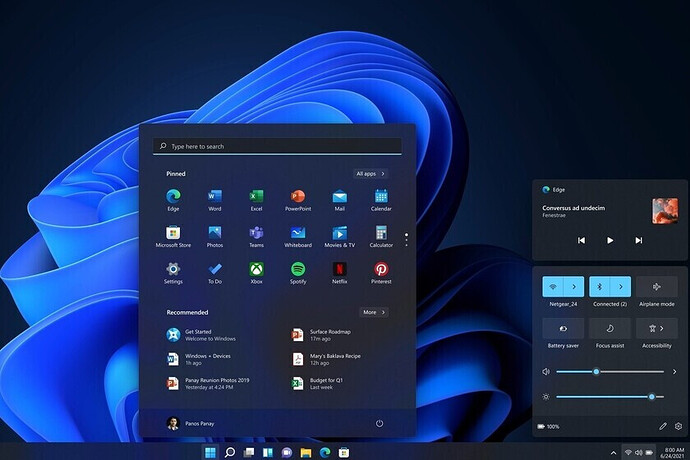Launch Pinterest from pinned apps
690x460 pixels.
click(381, 273)
